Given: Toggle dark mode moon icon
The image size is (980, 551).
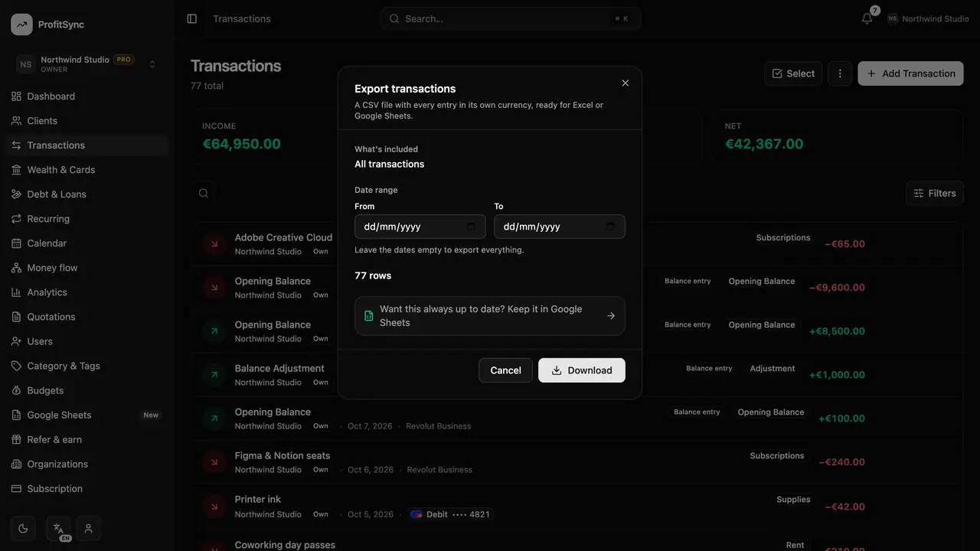Looking at the screenshot, I should pyautogui.click(x=23, y=528).
